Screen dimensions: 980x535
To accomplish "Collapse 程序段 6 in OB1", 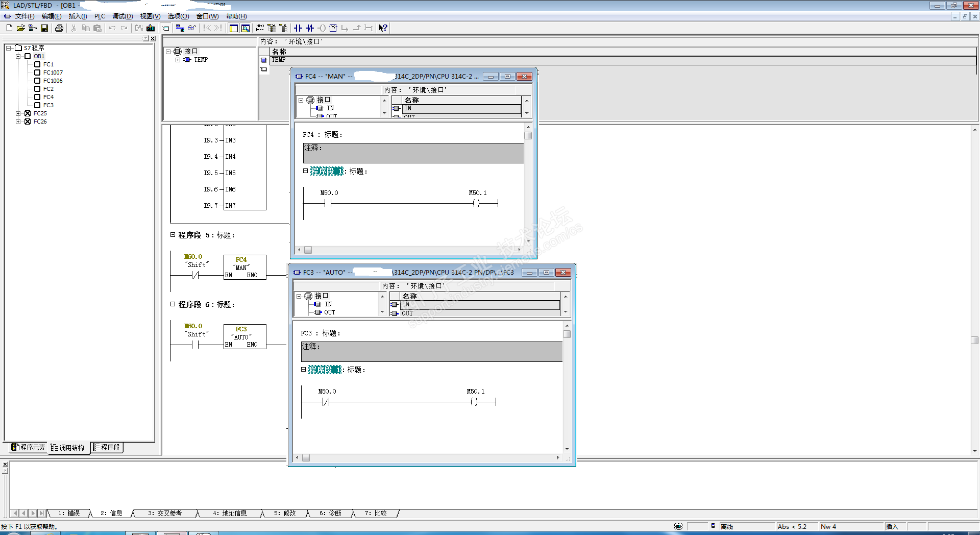I will point(173,304).
